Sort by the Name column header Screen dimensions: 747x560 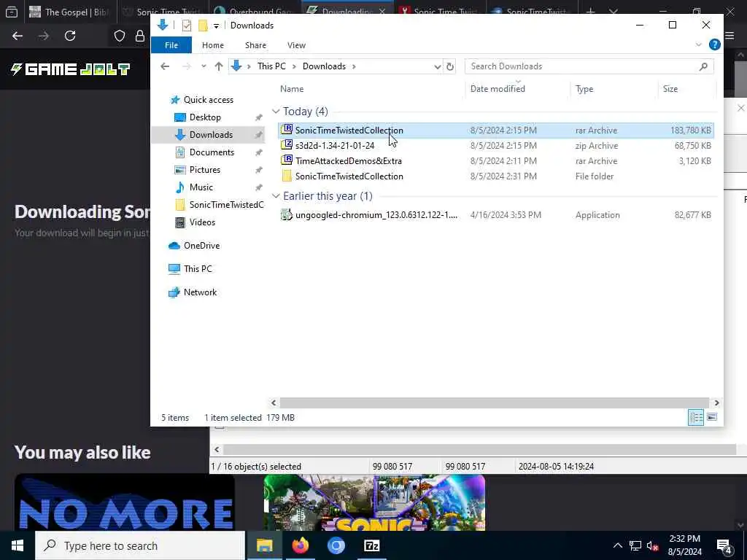[292, 88]
